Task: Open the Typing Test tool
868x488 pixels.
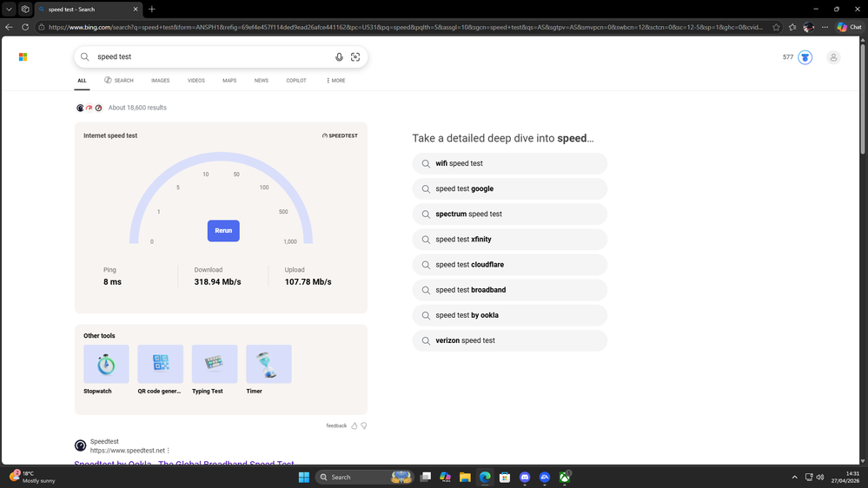Action: 215,370
